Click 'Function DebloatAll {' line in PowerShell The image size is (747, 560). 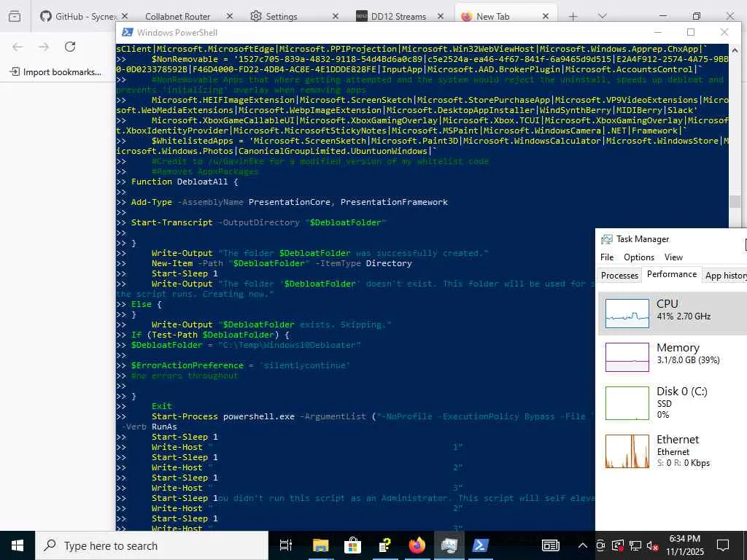click(185, 182)
